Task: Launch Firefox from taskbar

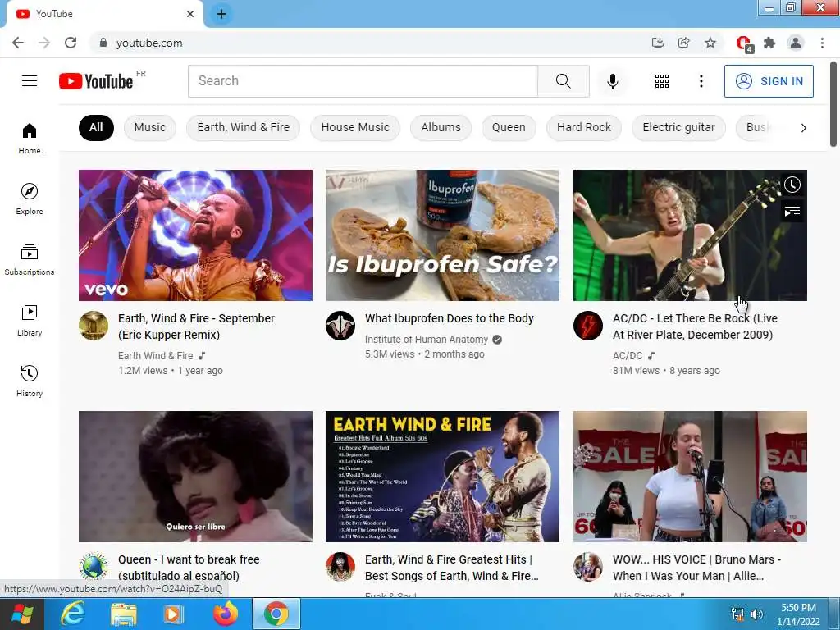Action: 226,614
